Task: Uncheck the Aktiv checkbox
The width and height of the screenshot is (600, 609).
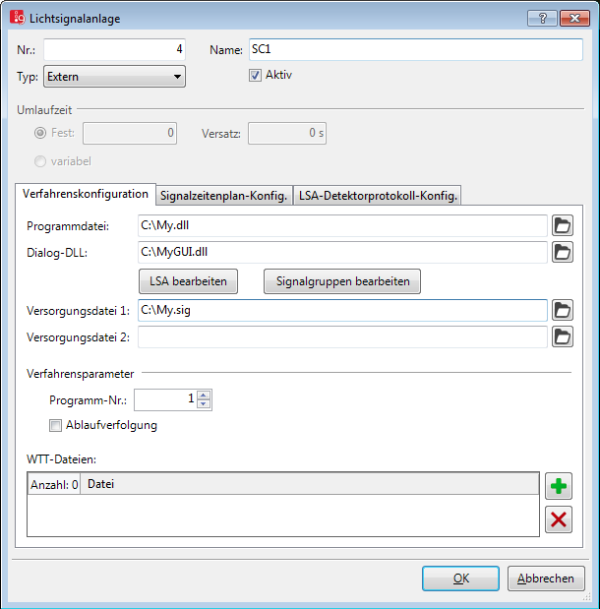Action: tap(255, 75)
